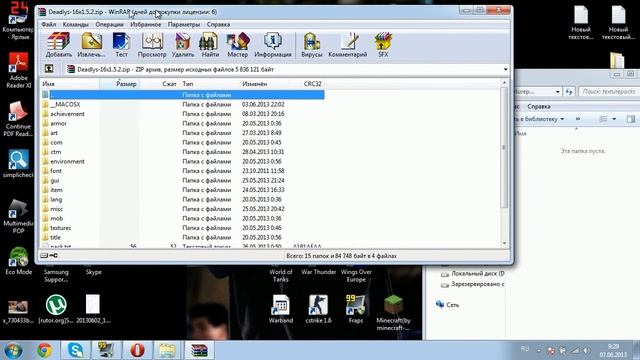Open the Комментарий (Comment) tool

[348, 44]
